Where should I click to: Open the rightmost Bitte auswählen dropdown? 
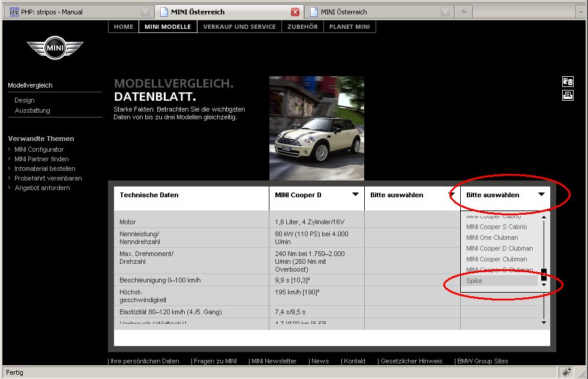coord(541,194)
